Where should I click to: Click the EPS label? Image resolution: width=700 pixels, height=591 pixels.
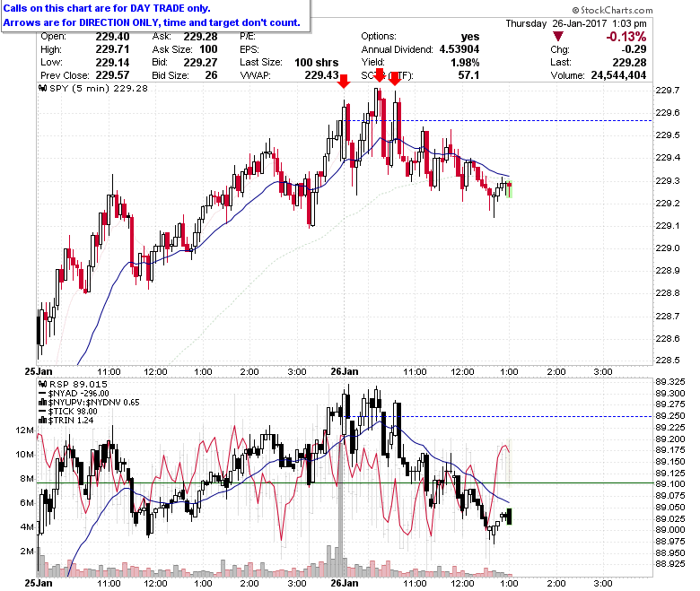tap(249, 49)
